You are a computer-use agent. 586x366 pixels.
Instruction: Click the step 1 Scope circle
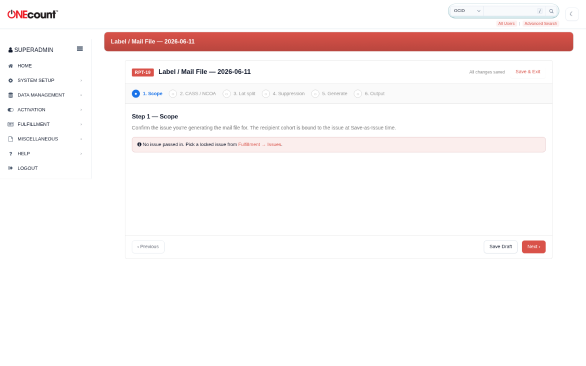coord(136,93)
